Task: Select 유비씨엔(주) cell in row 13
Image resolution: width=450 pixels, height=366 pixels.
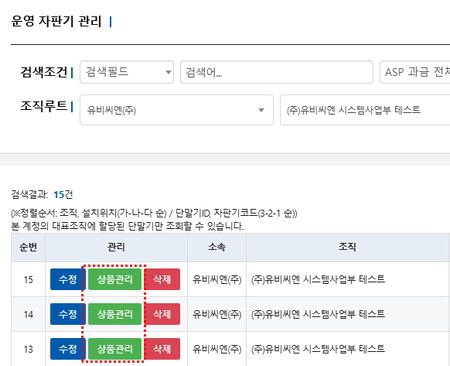Action: click(x=217, y=349)
